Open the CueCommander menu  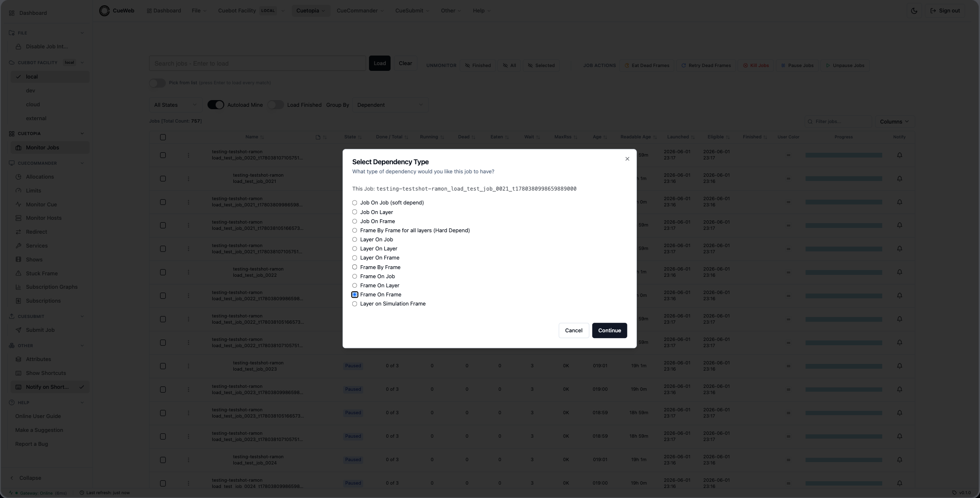pos(360,11)
